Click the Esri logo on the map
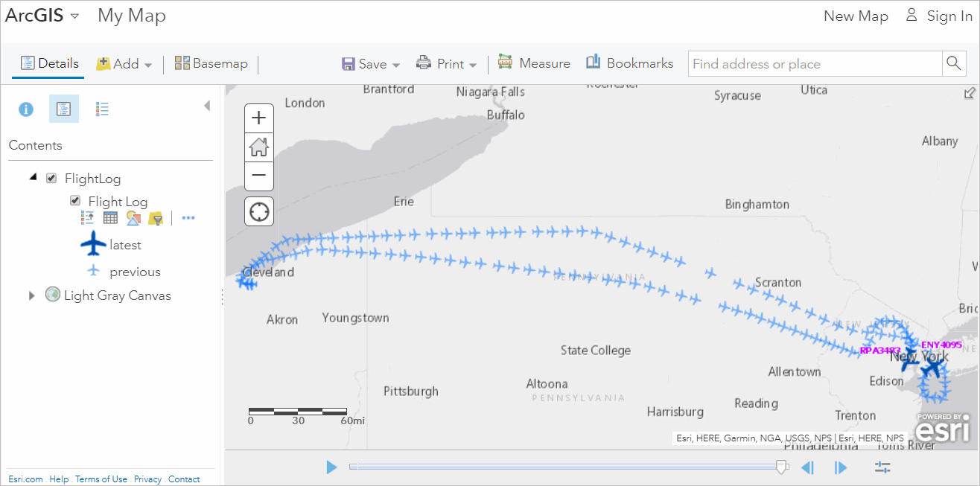 (943, 429)
